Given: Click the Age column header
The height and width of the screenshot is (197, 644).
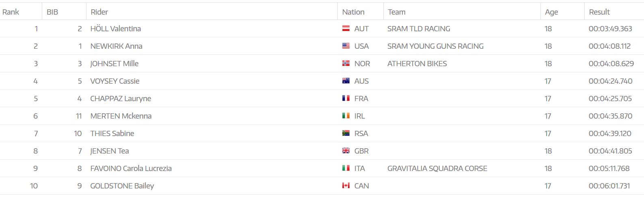Looking at the screenshot, I should 551,12.
